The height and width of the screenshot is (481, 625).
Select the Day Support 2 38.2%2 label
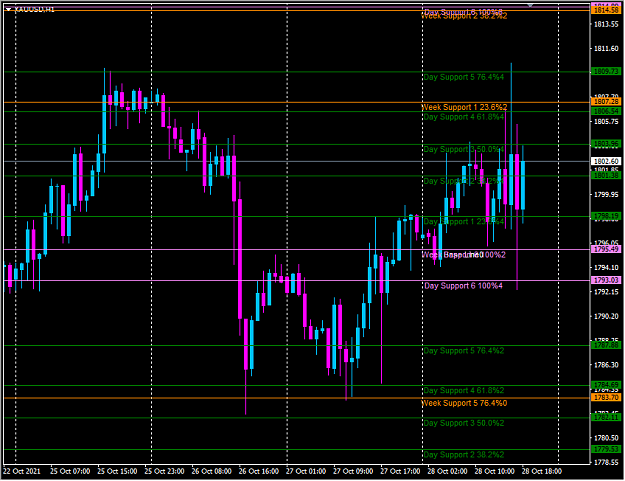(x=464, y=455)
